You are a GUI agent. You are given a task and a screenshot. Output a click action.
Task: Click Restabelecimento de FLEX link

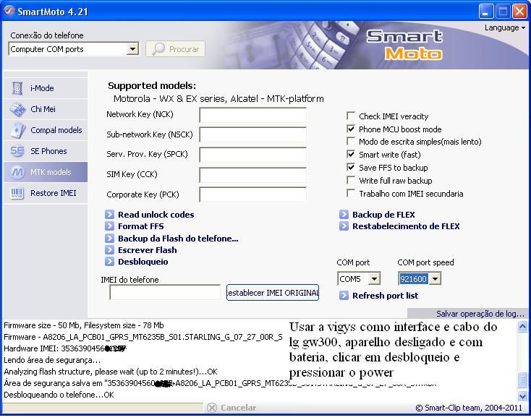coord(406,226)
